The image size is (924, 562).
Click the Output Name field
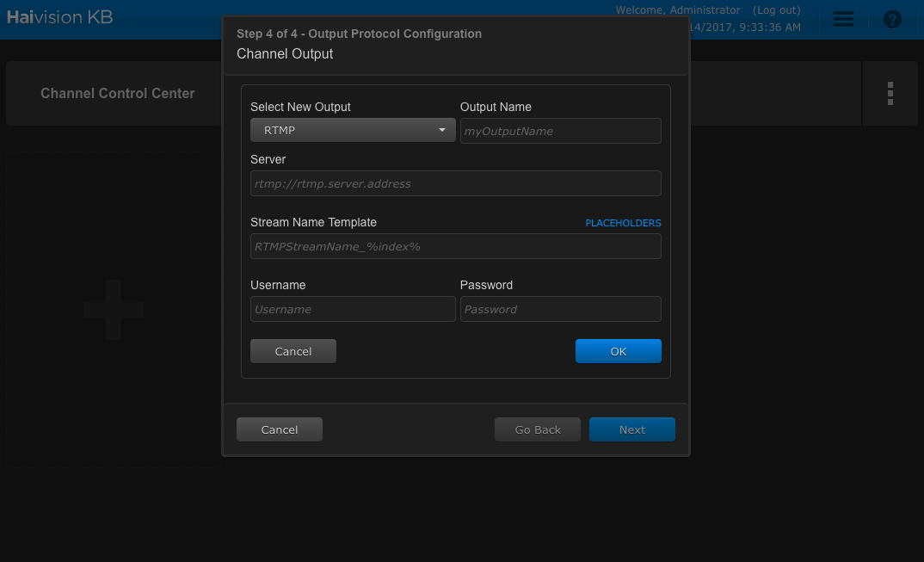click(x=560, y=131)
